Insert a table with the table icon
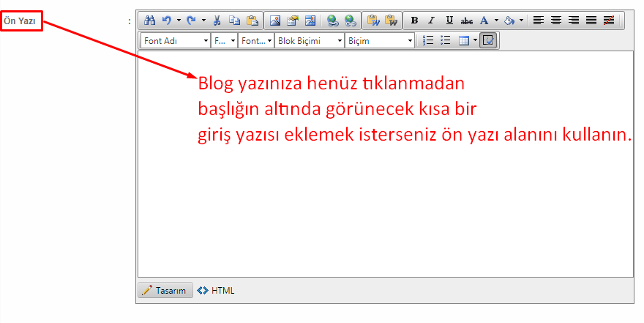The width and height of the screenshot is (644, 323). click(464, 40)
